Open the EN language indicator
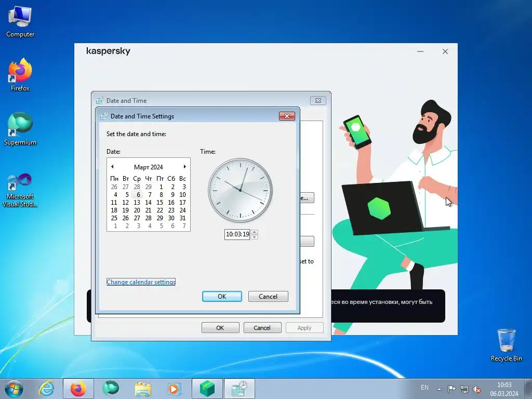Screen dimensions: 532x399 [x=424, y=388]
